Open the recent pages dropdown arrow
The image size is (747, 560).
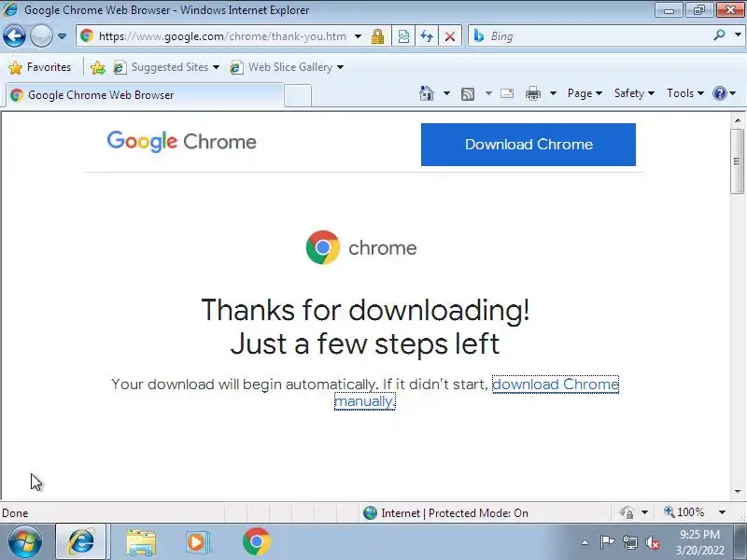[x=62, y=36]
